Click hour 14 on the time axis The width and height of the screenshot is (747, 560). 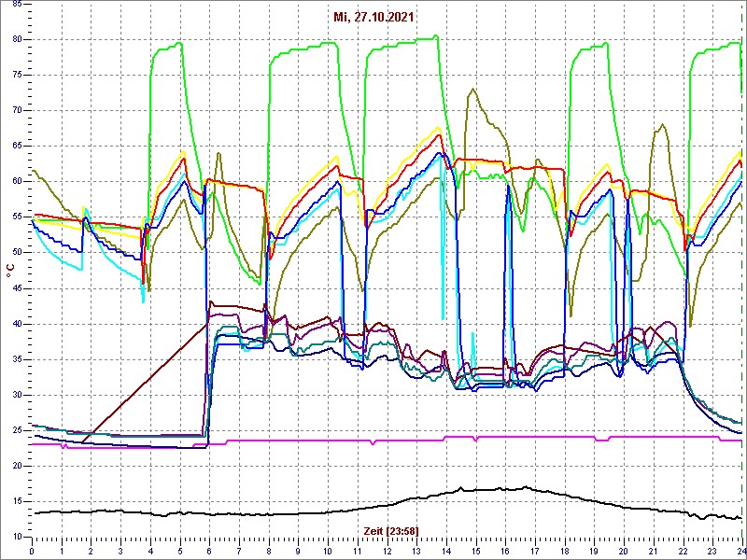(446, 549)
